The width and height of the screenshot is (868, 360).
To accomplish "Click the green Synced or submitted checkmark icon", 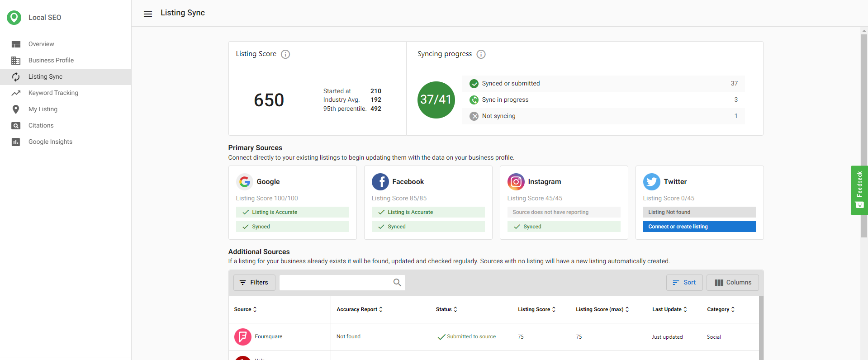I will pyautogui.click(x=474, y=84).
